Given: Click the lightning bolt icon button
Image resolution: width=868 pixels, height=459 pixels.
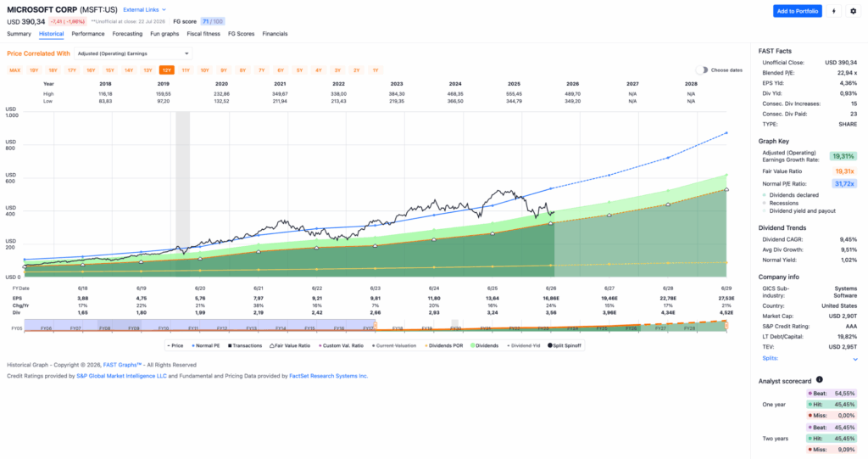Looking at the screenshot, I should [834, 11].
